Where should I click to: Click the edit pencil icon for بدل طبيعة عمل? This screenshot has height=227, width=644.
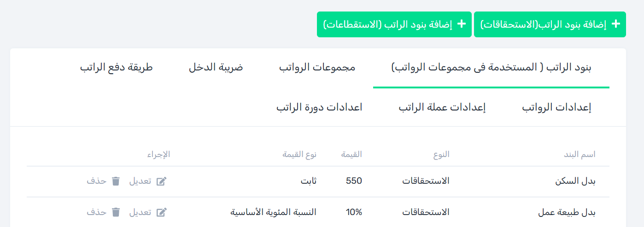(x=161, y=212)
